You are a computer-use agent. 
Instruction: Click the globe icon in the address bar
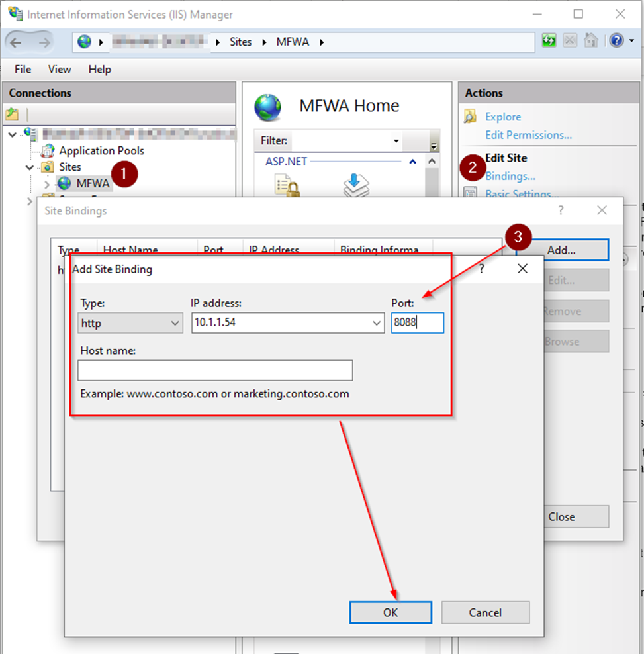click(x=84, y=42)
